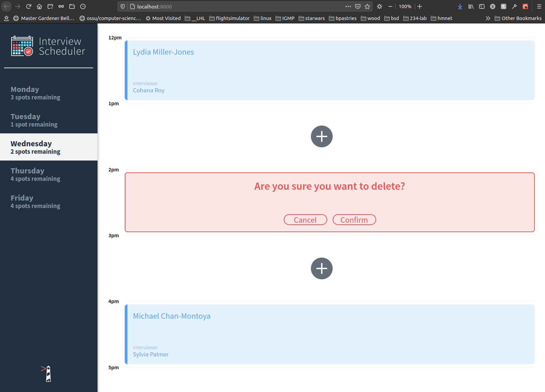Open Master Gardener Bell bookmark
The height and width of the screenshot is (392, 545).
pyautogui.click(x=44, y=18)
